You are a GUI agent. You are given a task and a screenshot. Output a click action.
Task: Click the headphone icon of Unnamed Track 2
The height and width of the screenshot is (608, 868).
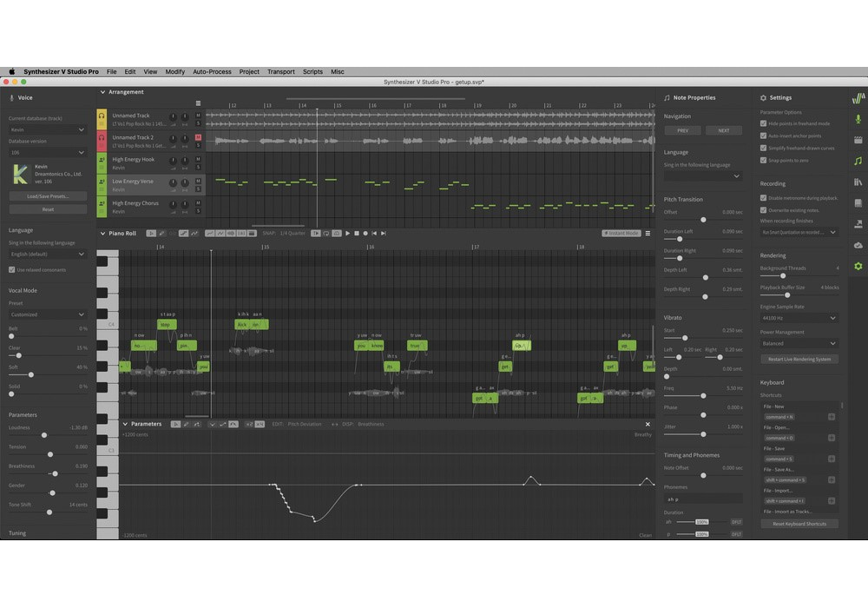(102, 137)
